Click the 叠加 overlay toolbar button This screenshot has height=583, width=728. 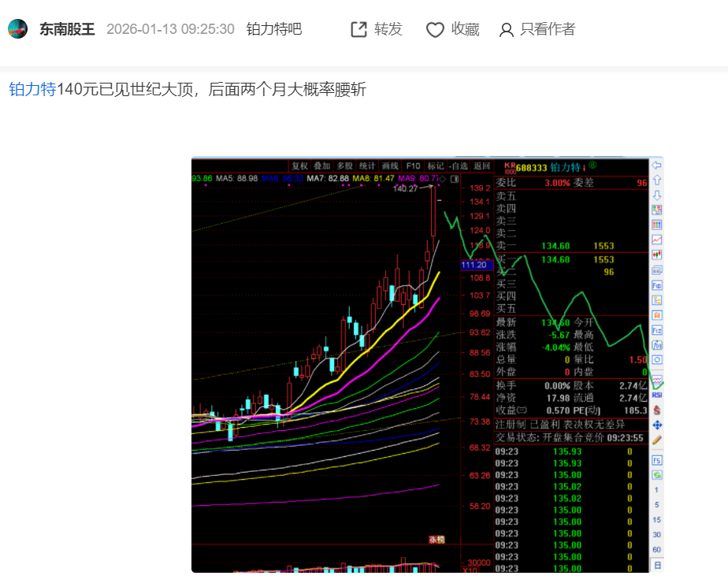321,165
